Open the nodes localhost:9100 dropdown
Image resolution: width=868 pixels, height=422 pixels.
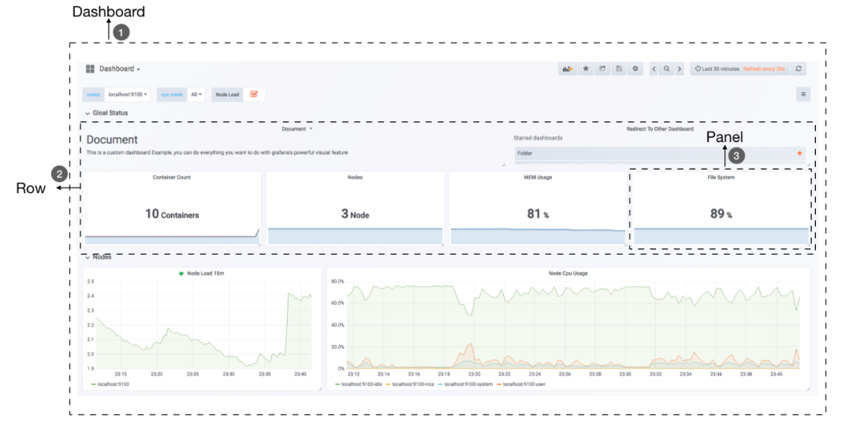(128, 95)
